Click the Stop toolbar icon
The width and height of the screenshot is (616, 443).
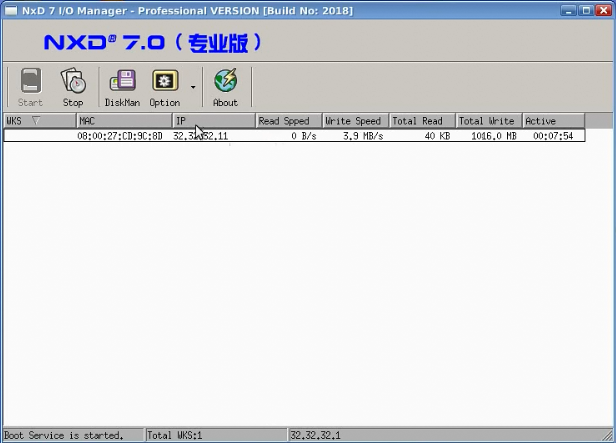tap(73, 87)
